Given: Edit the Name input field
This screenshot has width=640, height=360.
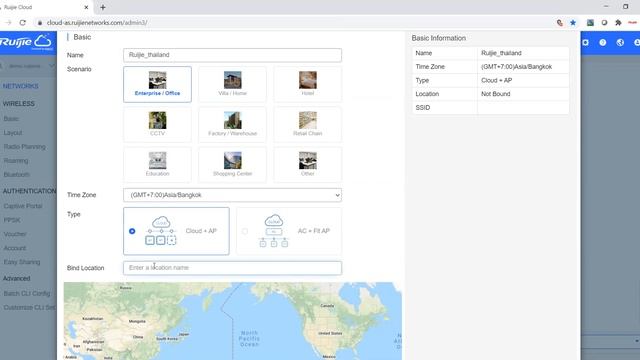Looking at the screenshot, I should [232, 55].
